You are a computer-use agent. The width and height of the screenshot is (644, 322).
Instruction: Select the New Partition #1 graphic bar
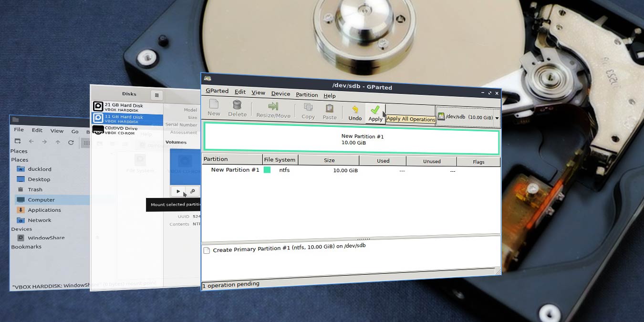point(363,140)
